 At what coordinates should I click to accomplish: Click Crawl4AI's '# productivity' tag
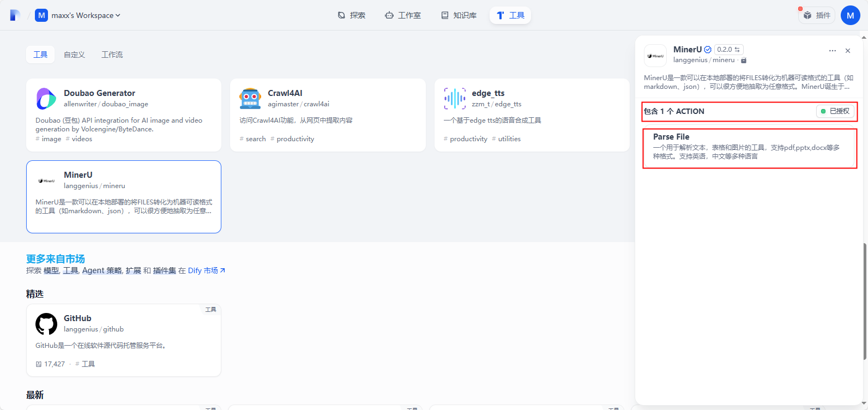tap(292, 139)
